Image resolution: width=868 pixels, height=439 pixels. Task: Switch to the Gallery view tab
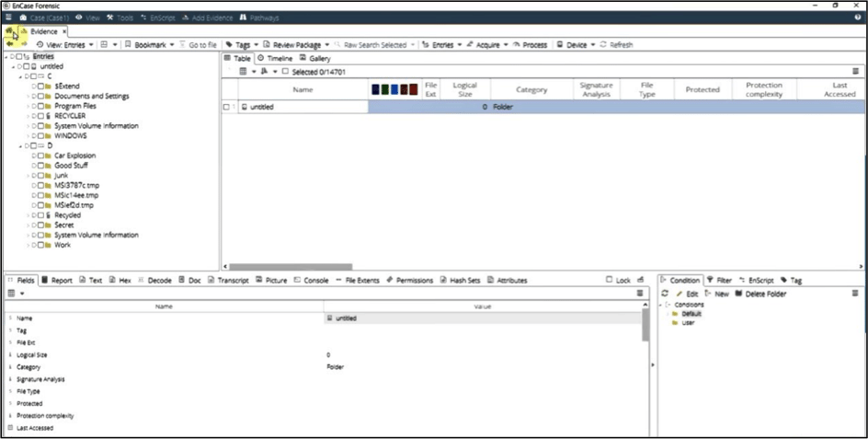click(314, 58)
